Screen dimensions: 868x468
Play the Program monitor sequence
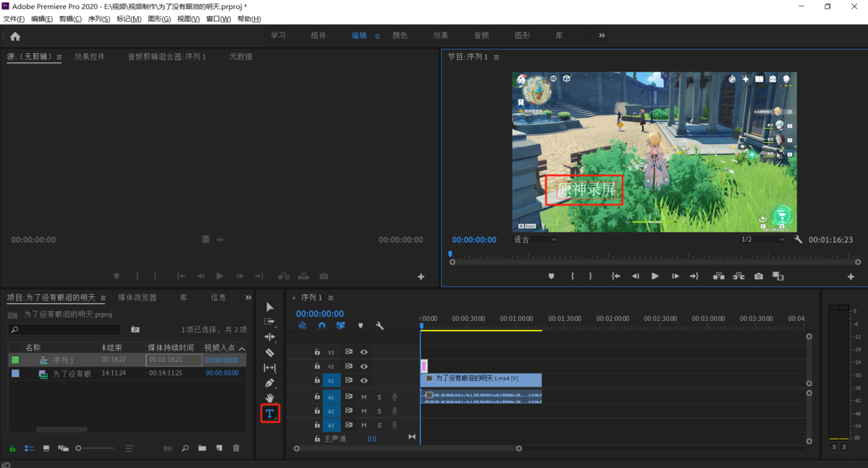[x=655, y=276]
